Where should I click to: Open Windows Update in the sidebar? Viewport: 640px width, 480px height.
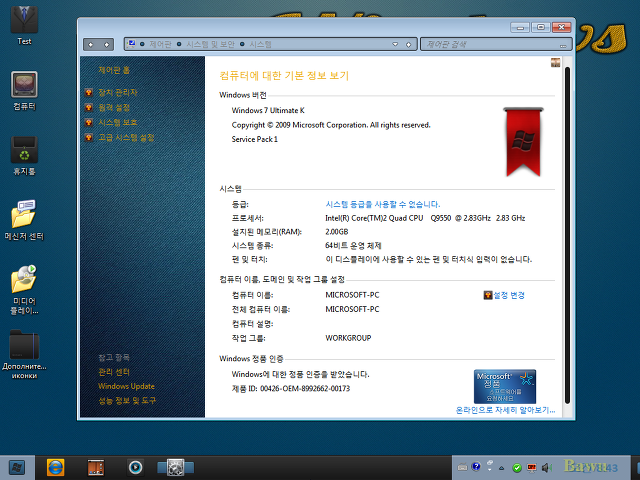point(126,386)
